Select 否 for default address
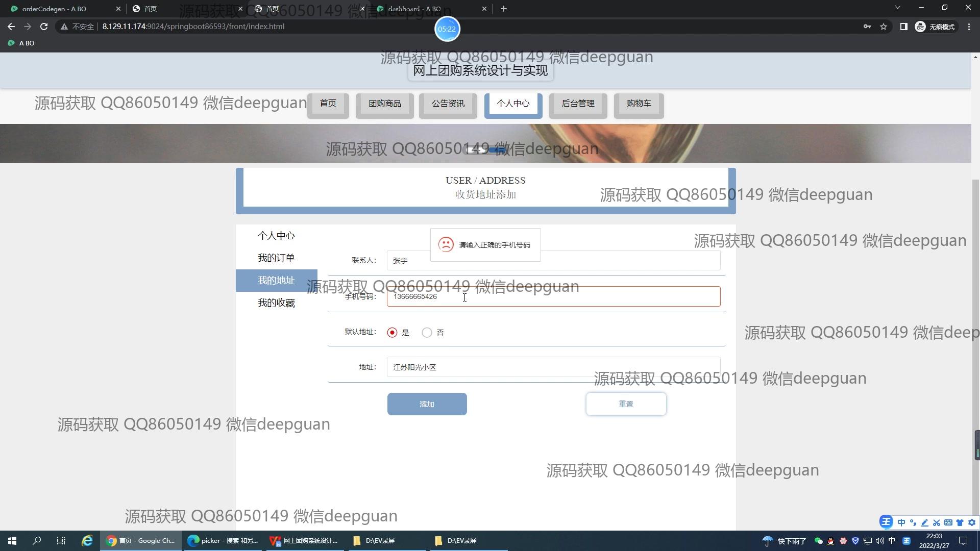 427,333
